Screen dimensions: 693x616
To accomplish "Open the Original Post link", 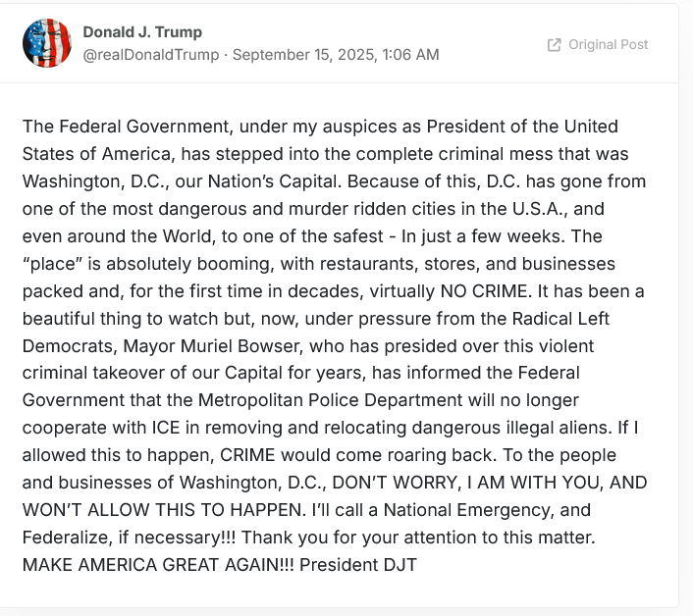I will coord(598,44).
